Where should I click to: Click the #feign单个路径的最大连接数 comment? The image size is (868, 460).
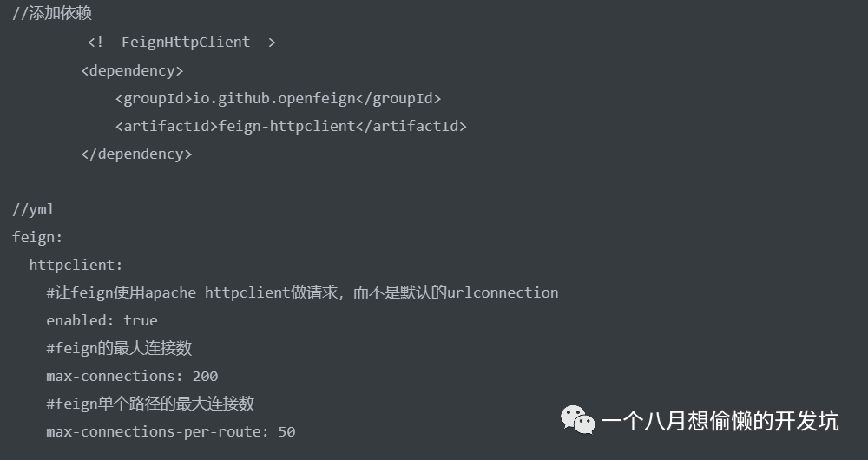pyautogui.click(x=150, y=404)
